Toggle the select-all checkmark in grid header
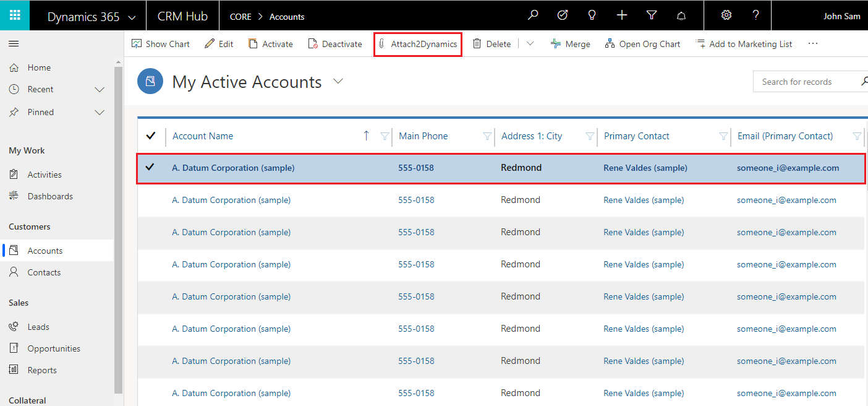The height and width of the screenshot is (406, 868). coord(151,136)
